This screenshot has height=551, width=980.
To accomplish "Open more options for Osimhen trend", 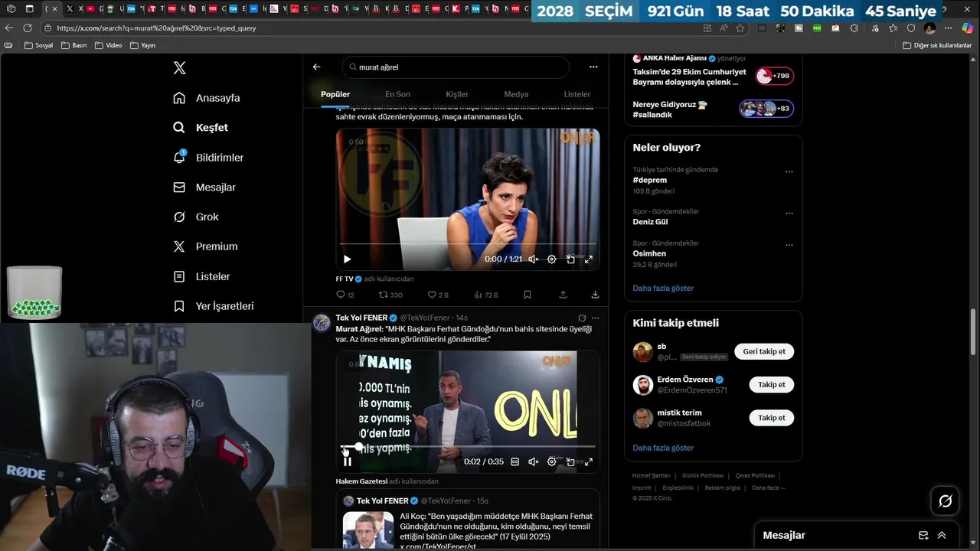I will click(789, 246).
